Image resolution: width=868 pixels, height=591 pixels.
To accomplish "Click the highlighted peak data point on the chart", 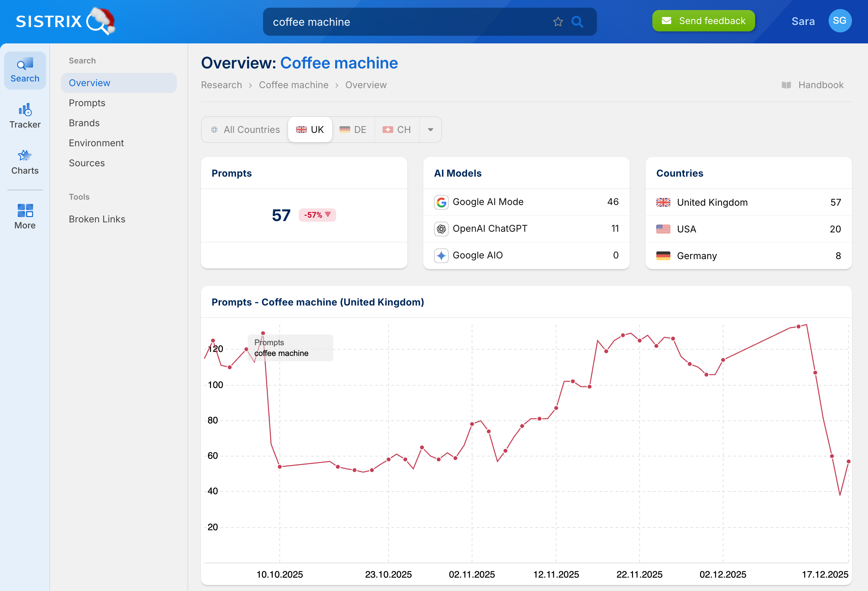I will click(263, 333).
